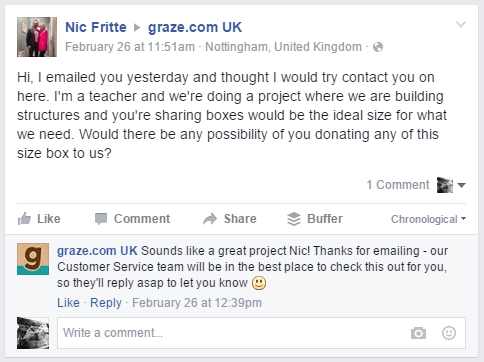Click the thumbs-up Like icon
Screen dimensions: 484x362
[x=24, y=219]
